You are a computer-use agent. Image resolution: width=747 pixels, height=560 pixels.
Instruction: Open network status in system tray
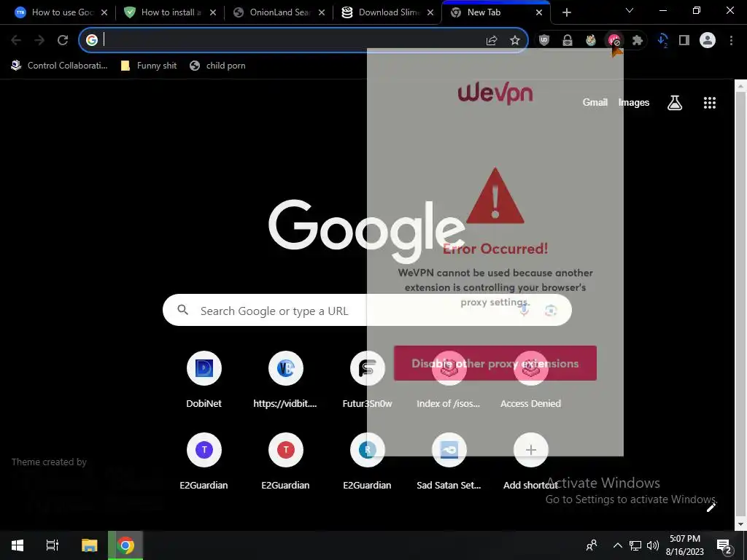click(635, 545)
